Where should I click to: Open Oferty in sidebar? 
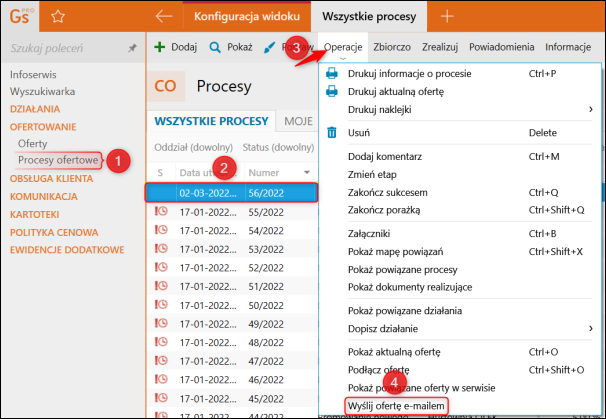coord(32,143)
